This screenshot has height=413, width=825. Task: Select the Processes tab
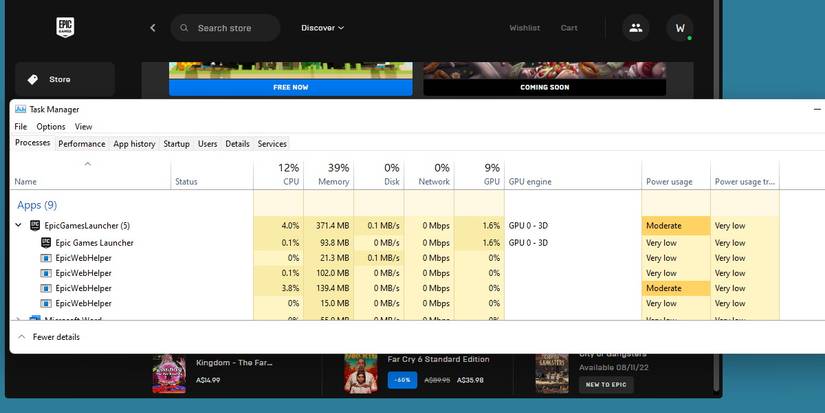click(33, 143)
